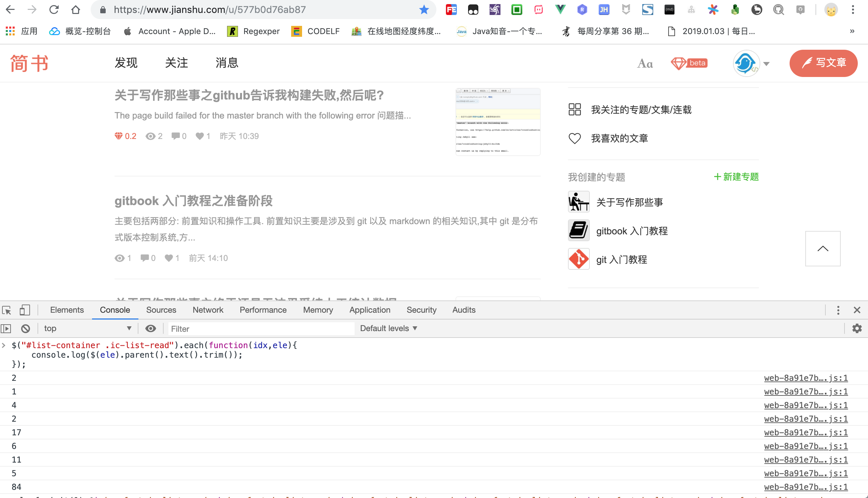Viewport: 868px width, 498px height.
Task: Open the Default levels dropdown
Action: pyautogui.click(x=387, y=328)
